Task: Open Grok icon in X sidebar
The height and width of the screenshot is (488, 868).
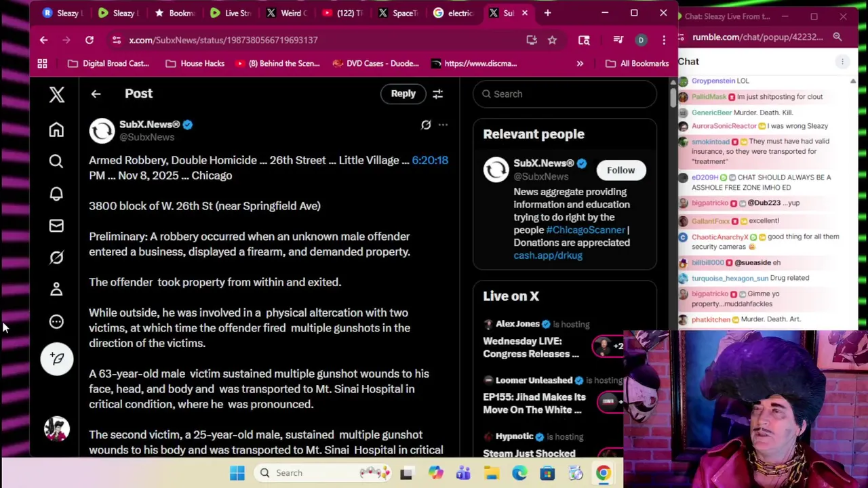Action: tap(56, 258)
